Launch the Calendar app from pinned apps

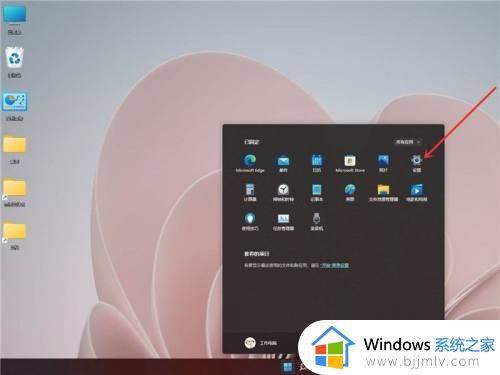[x=317, y=163]
